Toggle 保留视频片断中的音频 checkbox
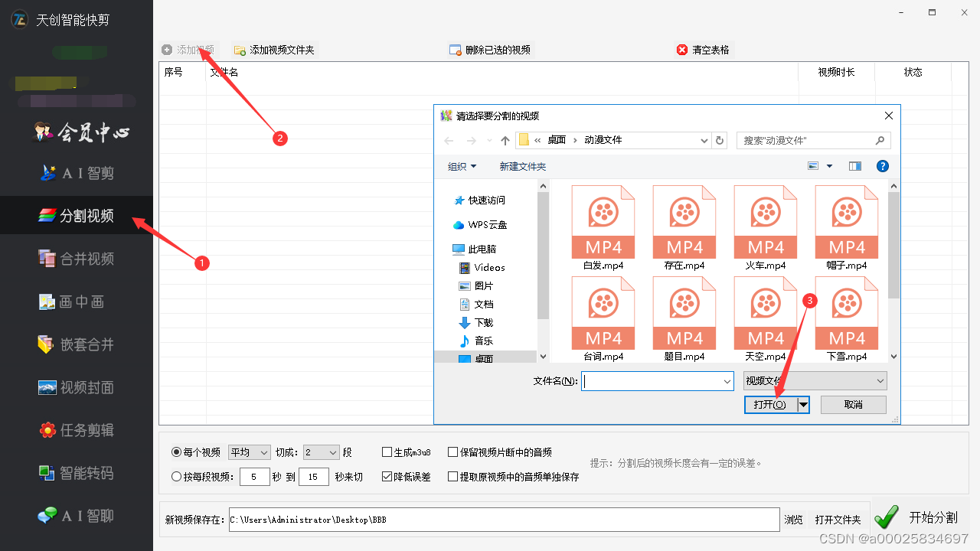 pos(499,452)
